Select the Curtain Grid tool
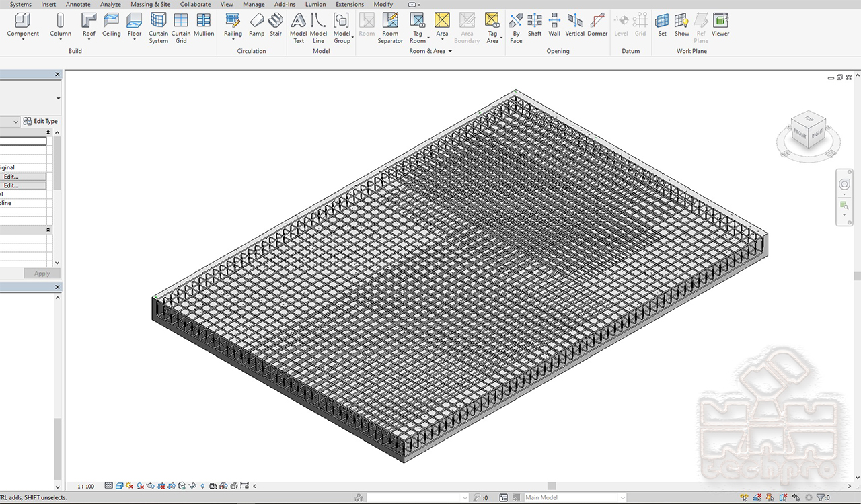861x504 pixels. [x=181, y=28]
